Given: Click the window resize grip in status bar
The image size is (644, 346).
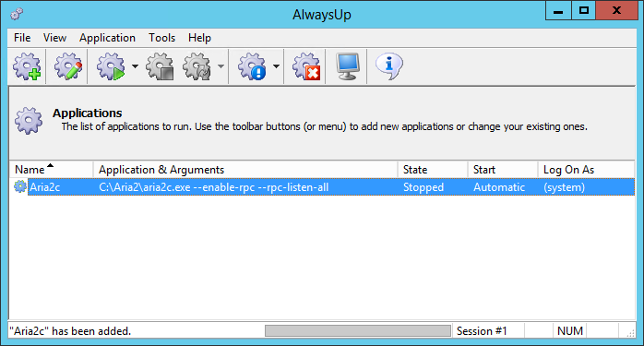Looking at the screenshot, I should (x=630, y=333).
